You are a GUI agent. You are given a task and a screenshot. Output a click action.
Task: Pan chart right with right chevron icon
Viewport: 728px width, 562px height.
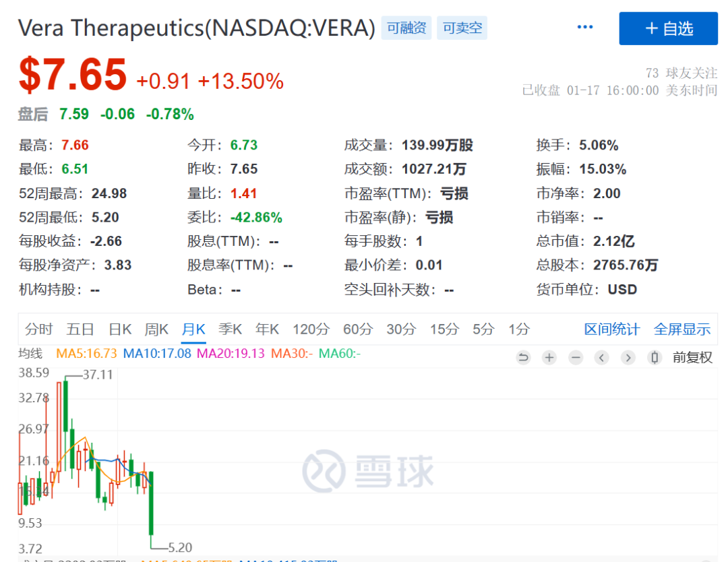tap(628, 357)
